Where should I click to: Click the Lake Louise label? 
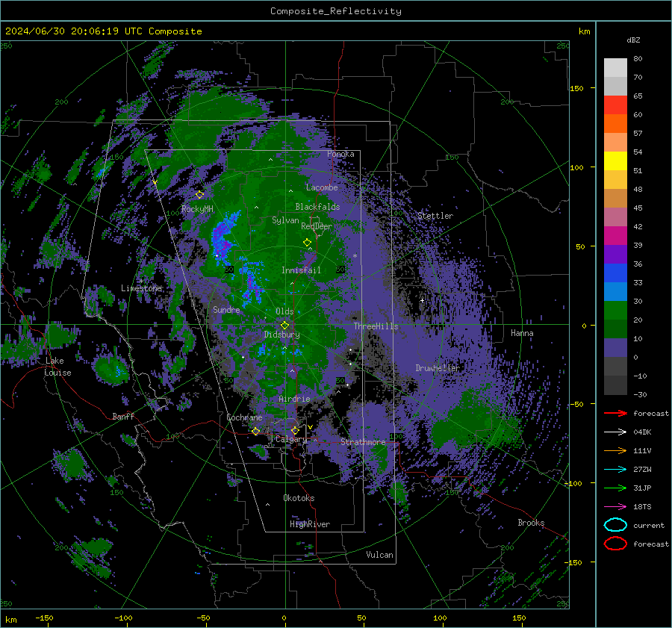[x=57, y=367]
